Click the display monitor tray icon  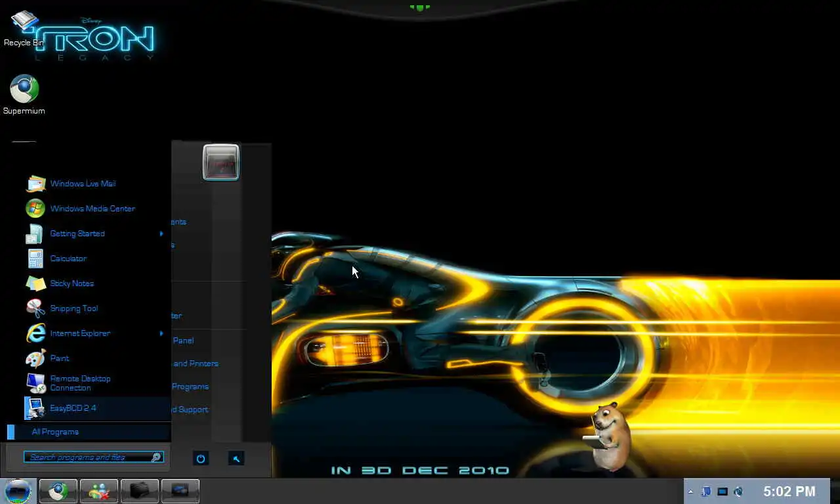[723, 492]
